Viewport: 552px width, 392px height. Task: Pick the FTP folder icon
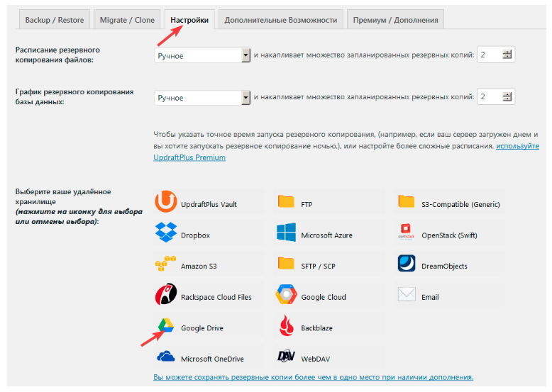pyautogui.click(x=286, y=201)
